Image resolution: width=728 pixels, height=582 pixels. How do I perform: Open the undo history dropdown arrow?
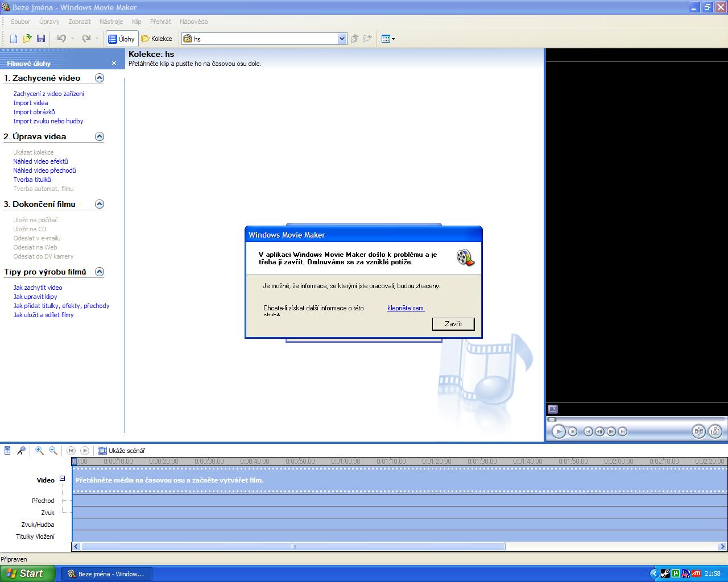tap(72, 39)
